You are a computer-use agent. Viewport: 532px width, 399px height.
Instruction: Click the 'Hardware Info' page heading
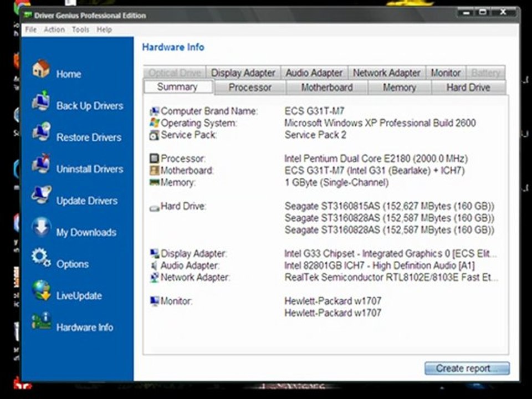pyautogui.click(x=173, y=47)
